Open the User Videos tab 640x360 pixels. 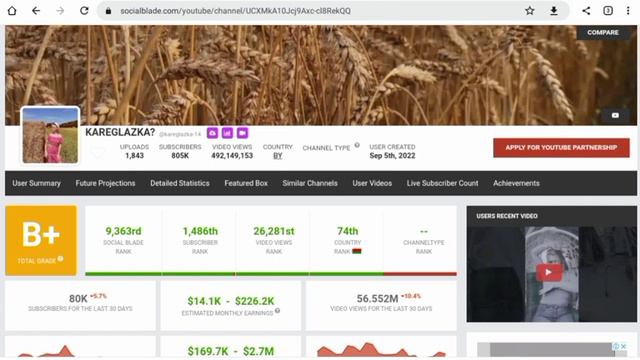(x=372, y=183)
